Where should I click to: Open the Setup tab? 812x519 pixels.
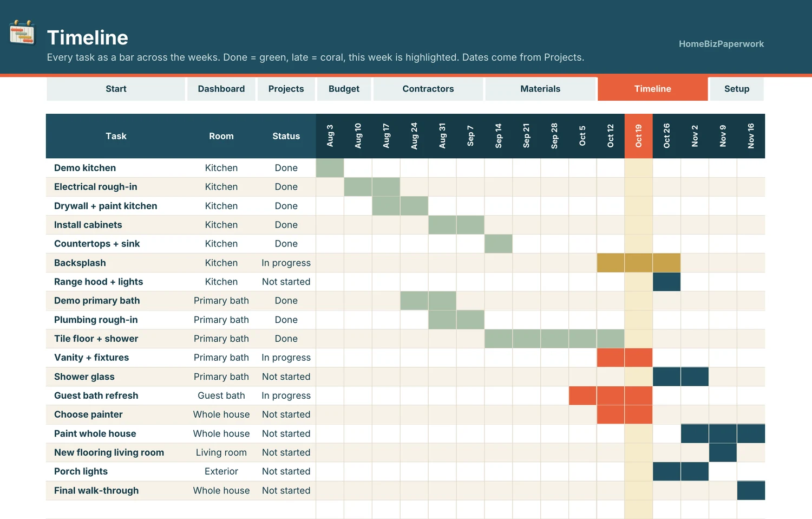pos(737,89)
